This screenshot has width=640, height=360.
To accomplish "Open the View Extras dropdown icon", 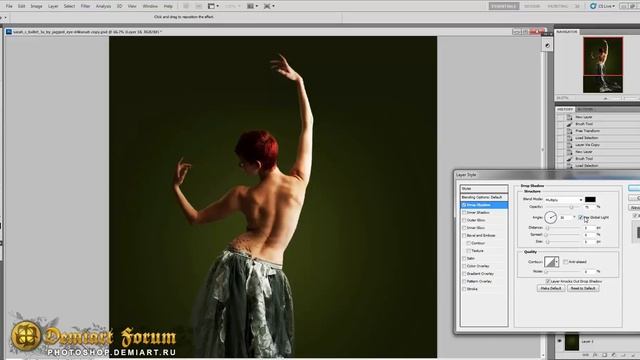I will pos(213,6).
